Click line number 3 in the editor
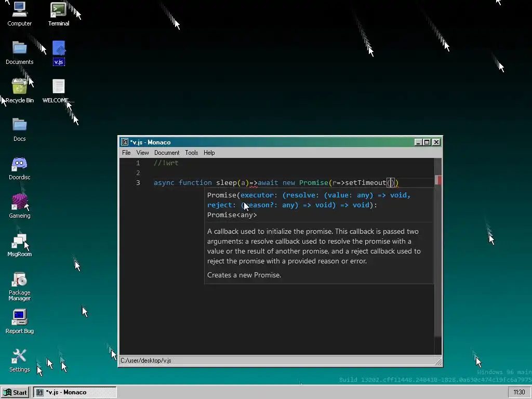The height and width of the screenshot is (399, 532). click(138, 183)
